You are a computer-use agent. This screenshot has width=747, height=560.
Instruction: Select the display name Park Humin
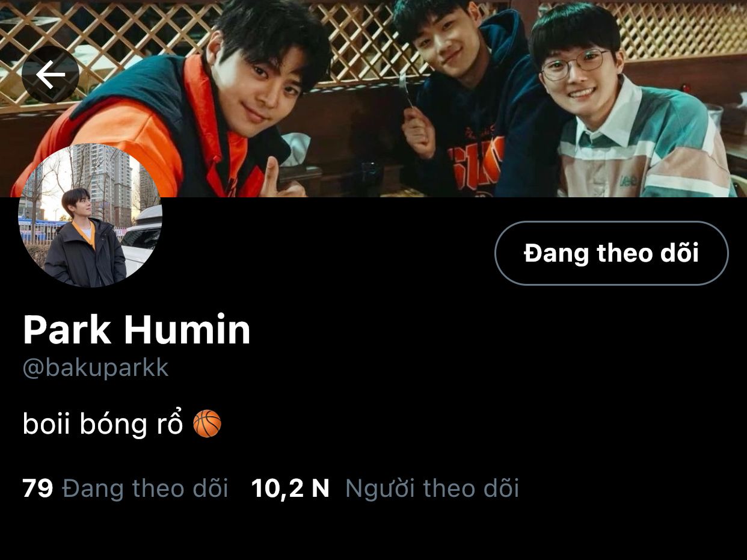click(137, 330)
